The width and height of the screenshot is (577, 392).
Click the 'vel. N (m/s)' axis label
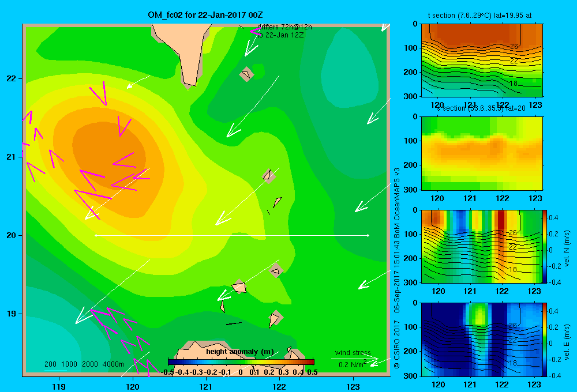point(567,248)
